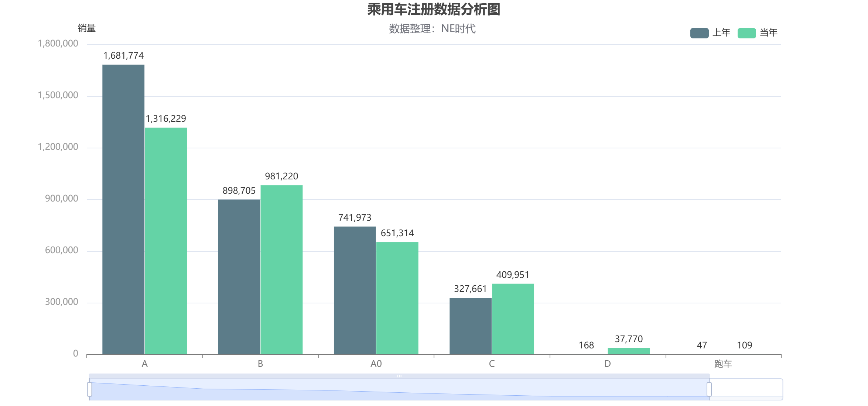Select the green 当年 bar labeled 1,316,229

[166, 241]
